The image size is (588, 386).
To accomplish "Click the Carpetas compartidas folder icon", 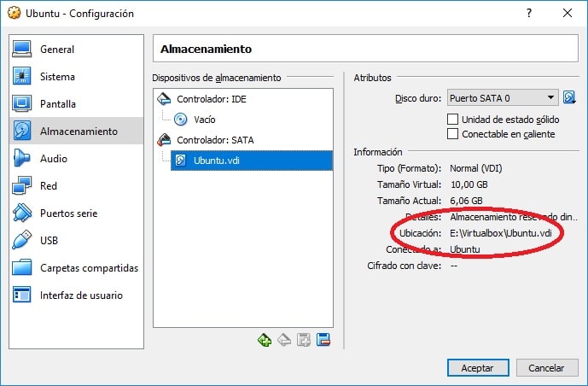I will tap(21, 267).
